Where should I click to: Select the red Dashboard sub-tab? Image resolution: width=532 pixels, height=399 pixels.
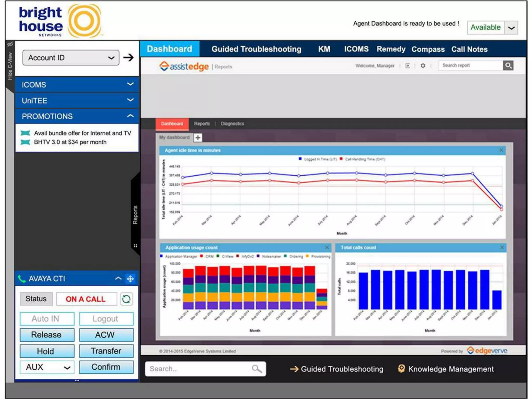(172, 124)
